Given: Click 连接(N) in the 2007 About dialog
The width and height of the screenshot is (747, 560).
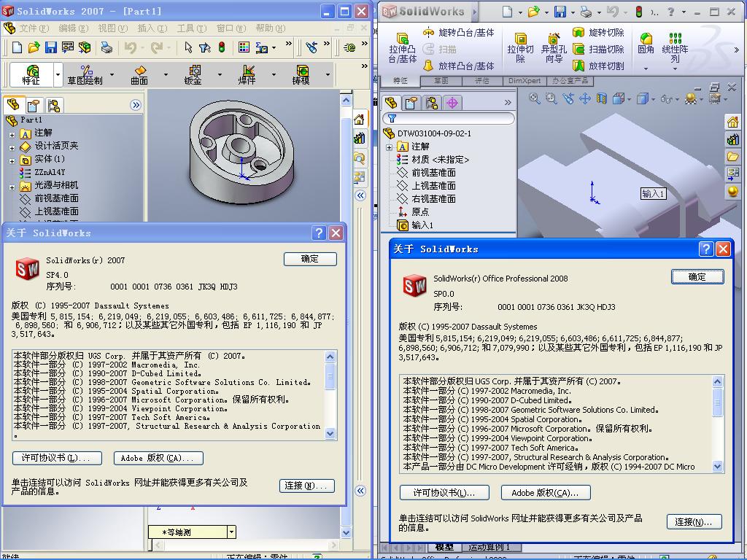Looking at the screenshot, I should 307,486.
